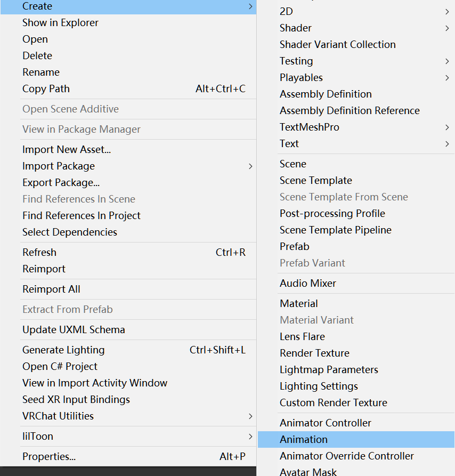
Task: Choose Render Texture from the list
Action: [x=315, y=353]
